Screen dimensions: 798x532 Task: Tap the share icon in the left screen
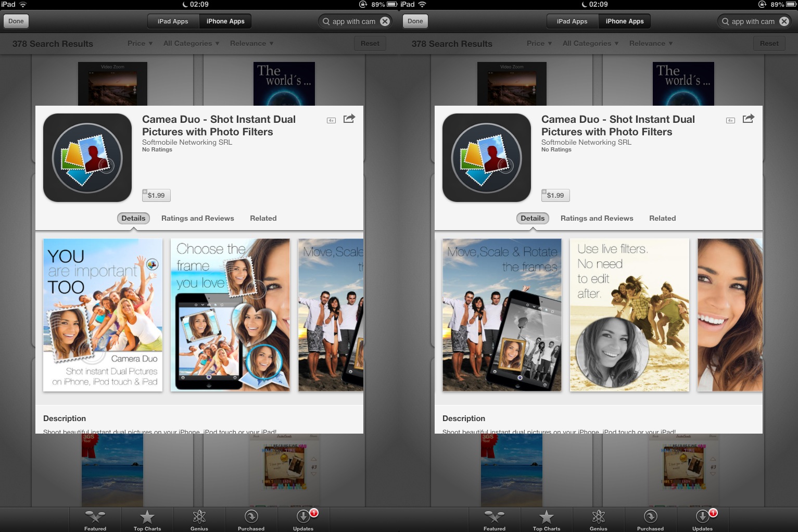[349, 119]
